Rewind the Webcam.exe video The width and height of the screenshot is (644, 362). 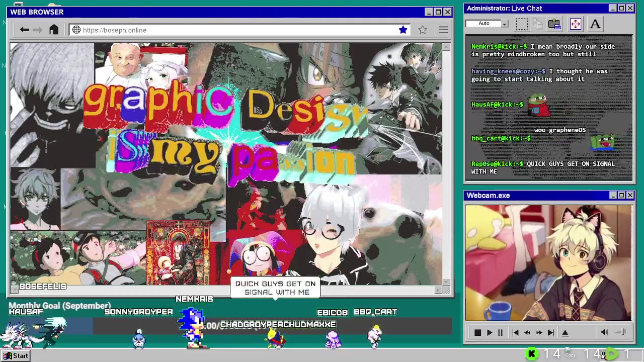pyautogui.click(x=527, y=332)
